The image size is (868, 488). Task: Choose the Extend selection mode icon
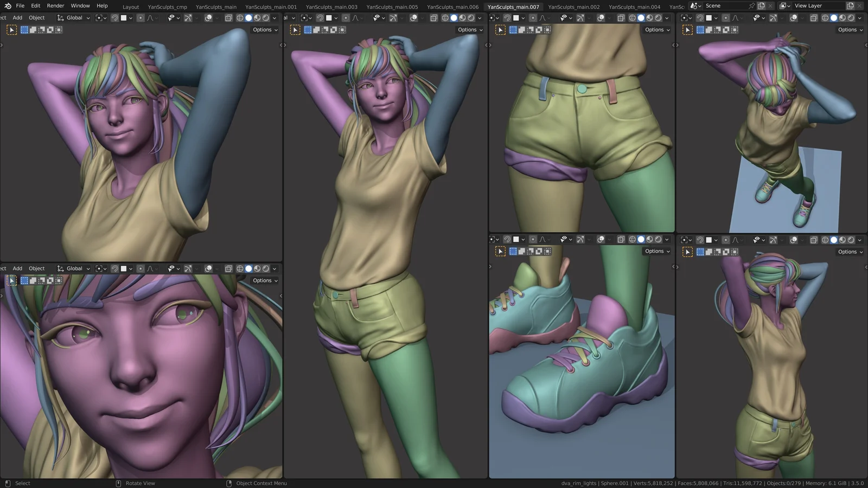pyautogui.click(x=33, y=30)
